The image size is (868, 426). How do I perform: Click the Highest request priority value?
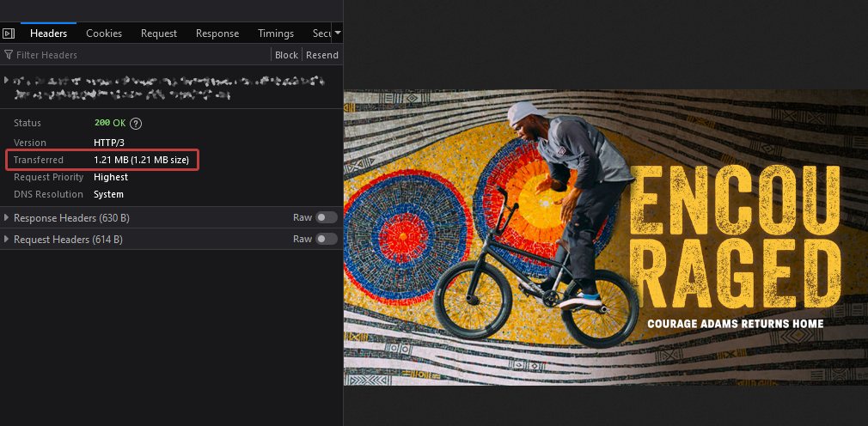pyautogui.click(x=111, y=177)
